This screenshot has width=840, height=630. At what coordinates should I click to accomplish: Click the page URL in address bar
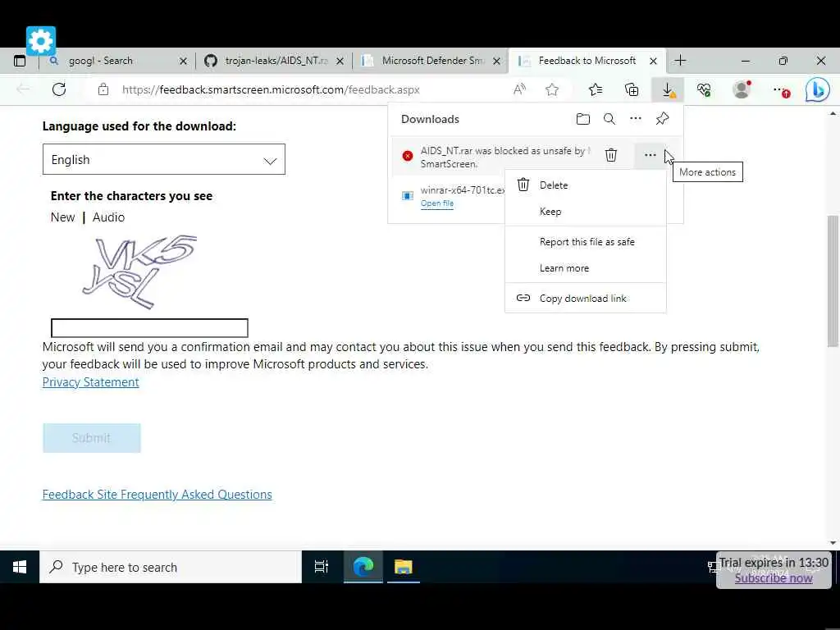271,89
